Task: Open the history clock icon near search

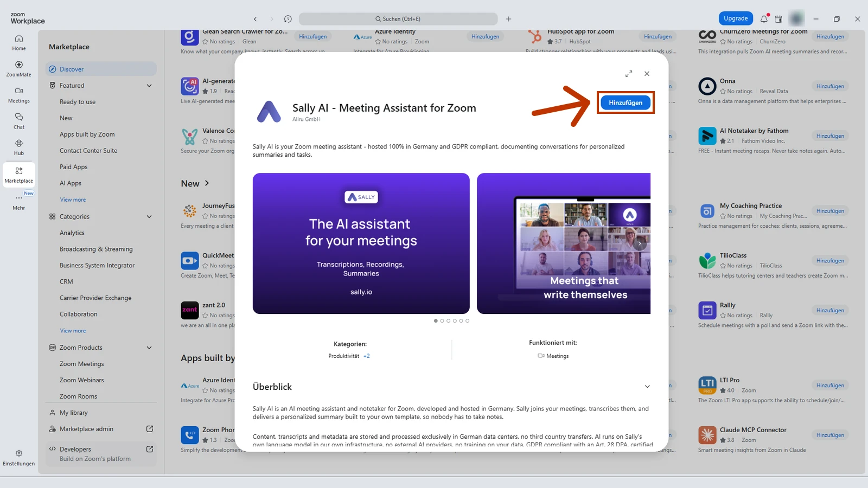Action: 288,19
